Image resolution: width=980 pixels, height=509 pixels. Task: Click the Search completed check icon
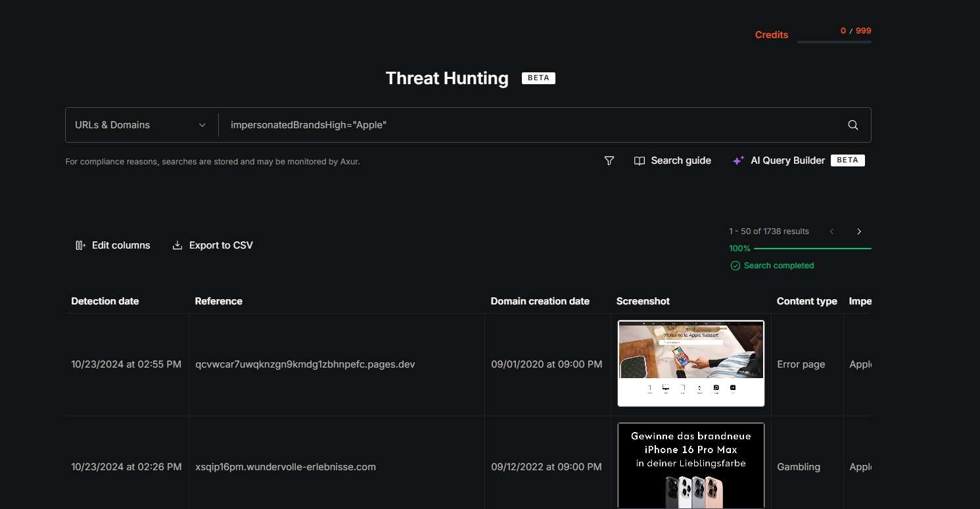(x=735, y=266)
